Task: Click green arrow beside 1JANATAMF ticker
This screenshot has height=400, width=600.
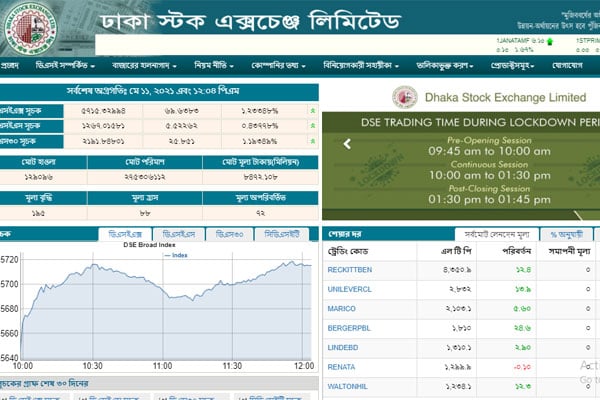Action: pyautogui.click(x=550, y=41)
